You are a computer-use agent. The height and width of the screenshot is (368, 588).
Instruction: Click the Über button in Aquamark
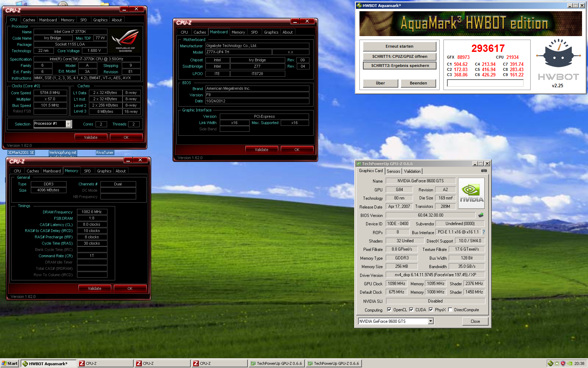tap(380, 83)
